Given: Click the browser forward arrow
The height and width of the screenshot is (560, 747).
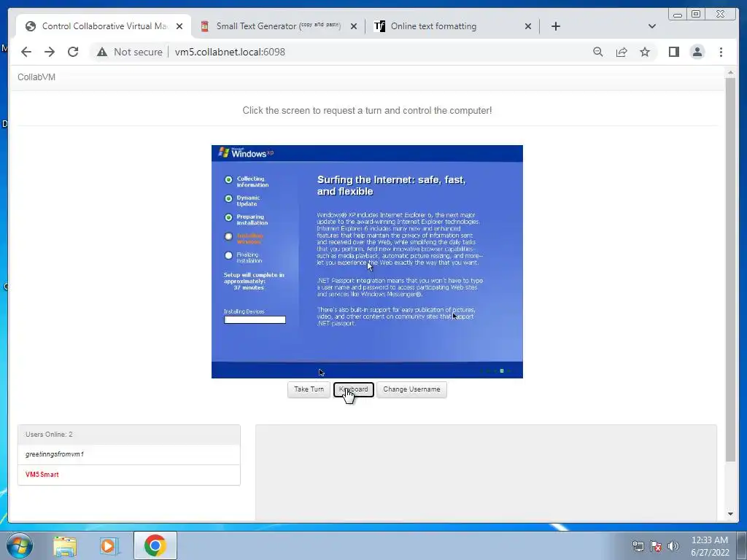Looking at the screenshot, I should (50, 52).
